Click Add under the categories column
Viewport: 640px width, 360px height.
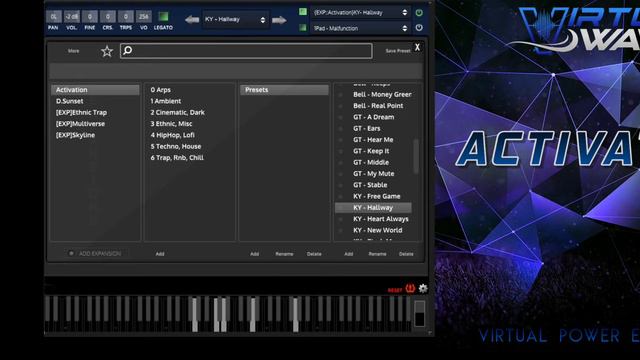[160, 254]
